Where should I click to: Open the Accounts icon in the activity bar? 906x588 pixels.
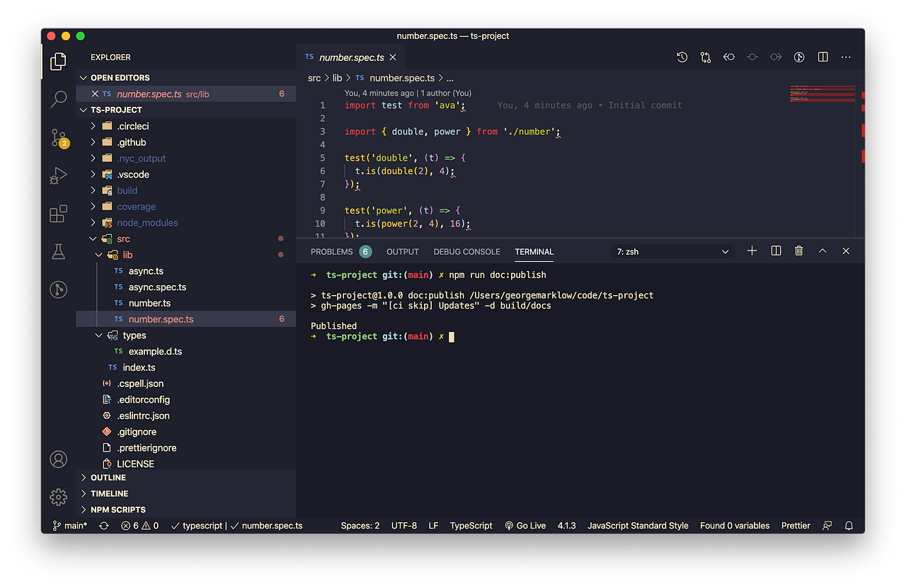tap(58, 459)
